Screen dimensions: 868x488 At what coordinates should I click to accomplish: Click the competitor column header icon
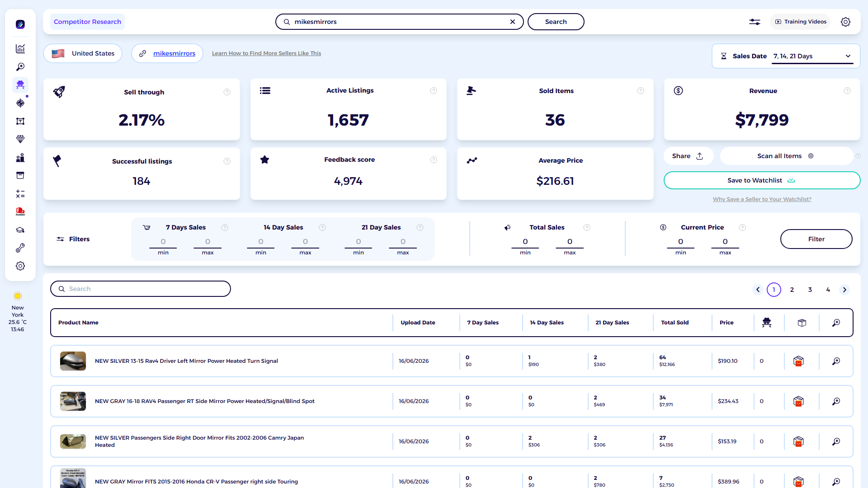pos(767,323)
